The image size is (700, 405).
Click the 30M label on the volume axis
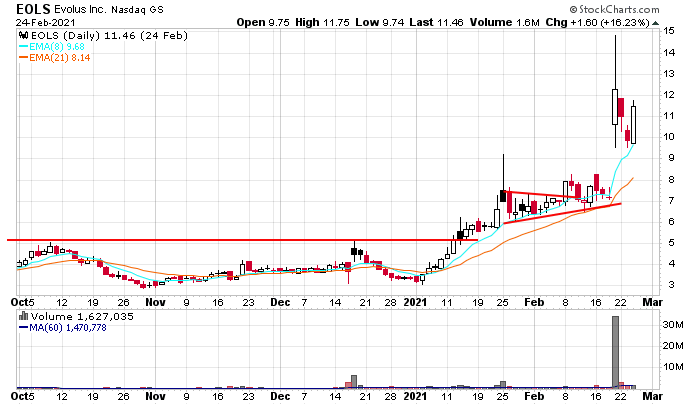(673, 325)
